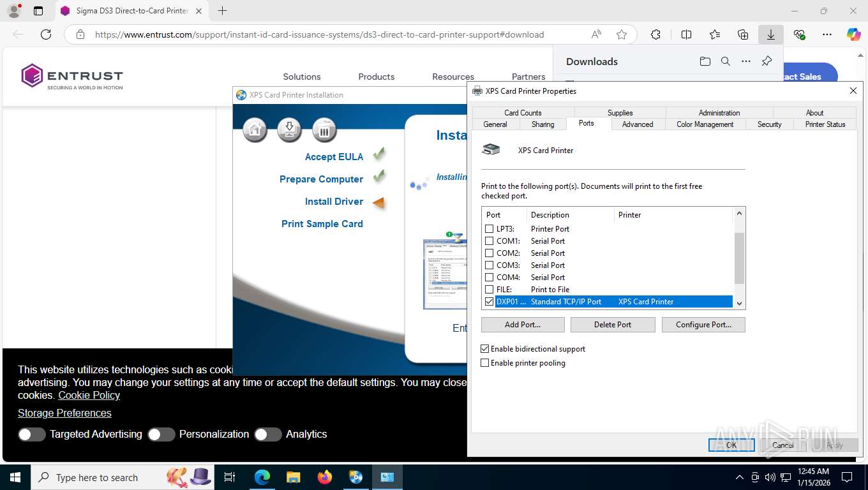Check the COM3 port checkbox

[490, 265]
